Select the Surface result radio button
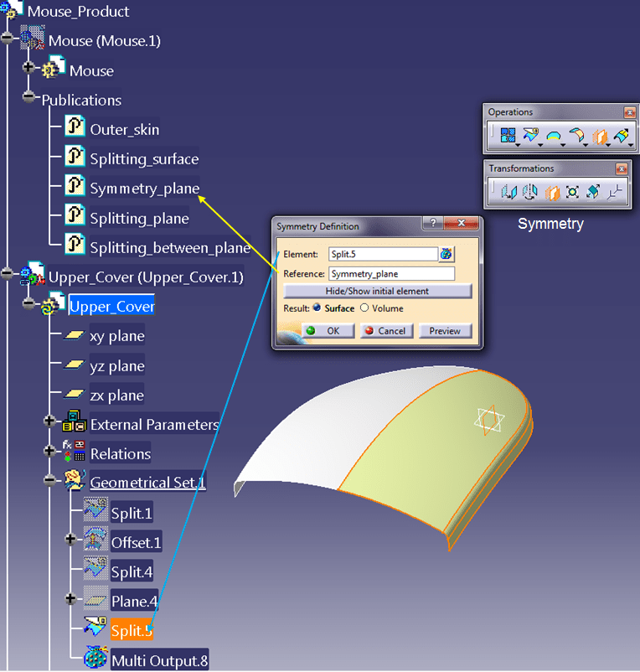The height and width of the screenshot is (672, 640). coord(317,308)
